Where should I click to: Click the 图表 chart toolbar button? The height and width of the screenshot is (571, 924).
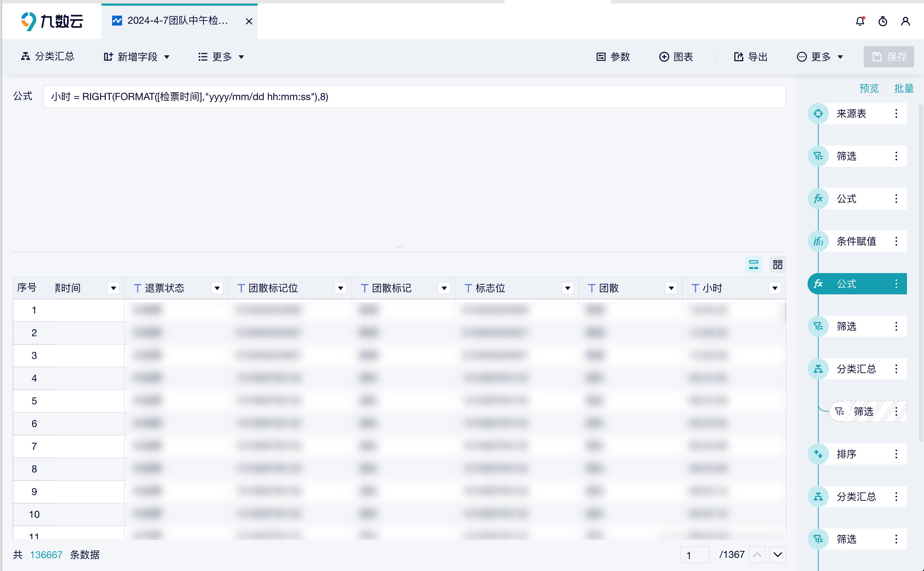coord(676,57)
